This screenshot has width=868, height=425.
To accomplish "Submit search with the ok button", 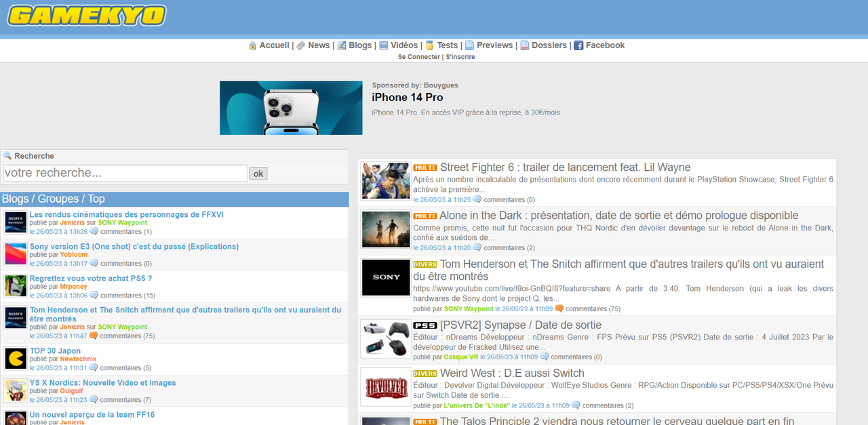I will 258,174.
